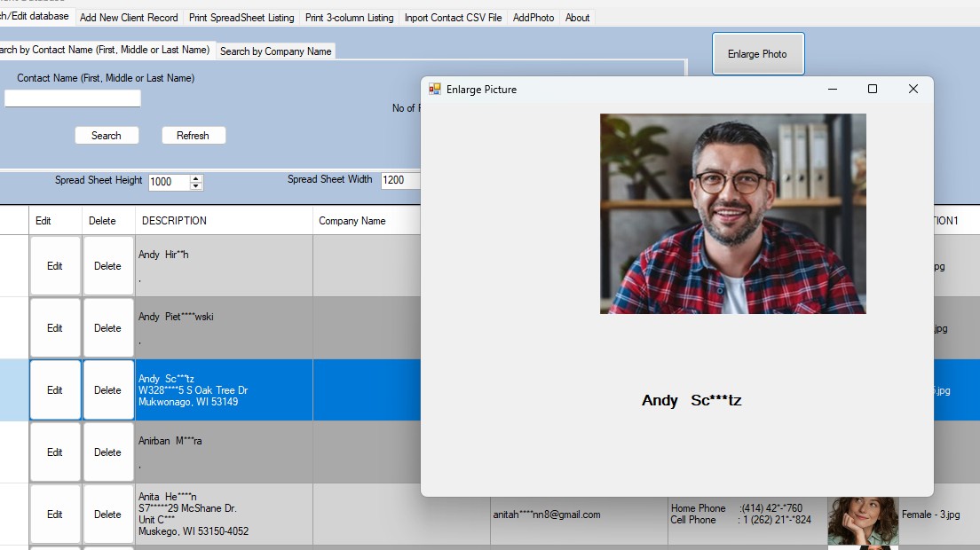Select the Anita He****n address cell
Screen dimensions: 980x550
[x=224, y=515]
